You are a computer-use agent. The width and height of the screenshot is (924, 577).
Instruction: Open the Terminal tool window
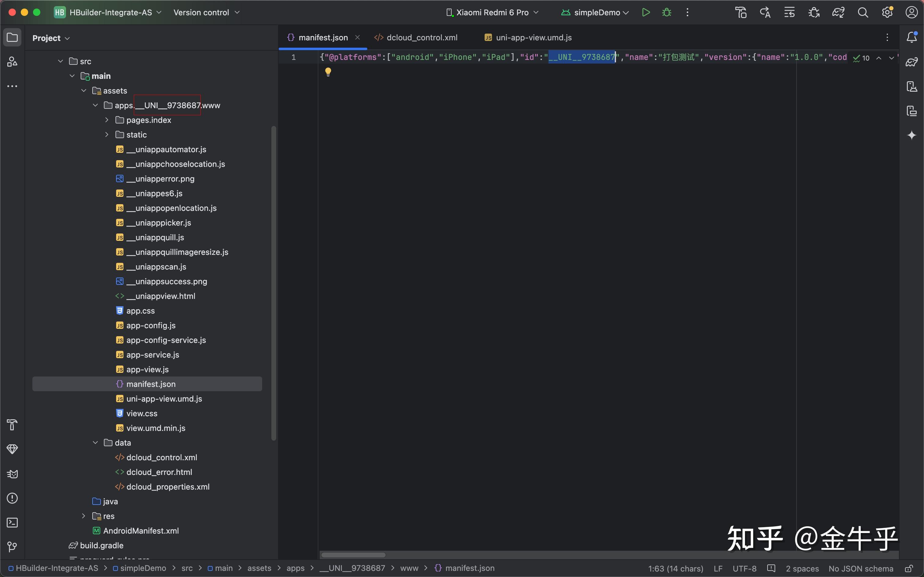coord(12,522)
